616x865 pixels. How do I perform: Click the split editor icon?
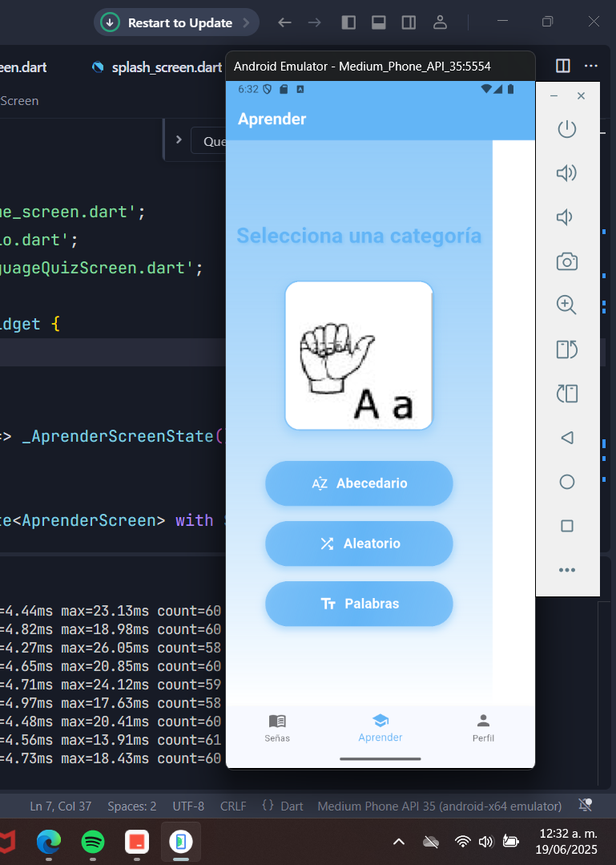coord(562,67)
